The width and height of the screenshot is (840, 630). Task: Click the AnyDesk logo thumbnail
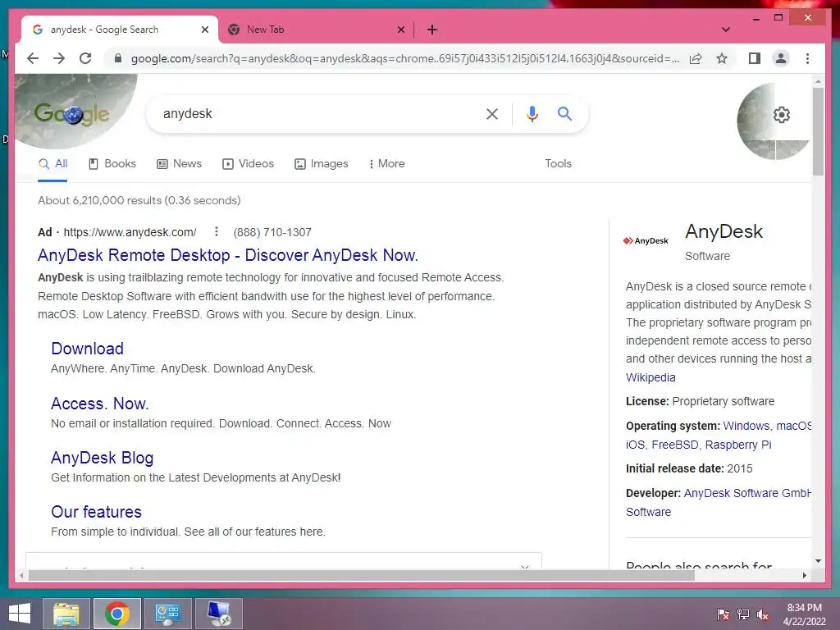tap(646, 240)
